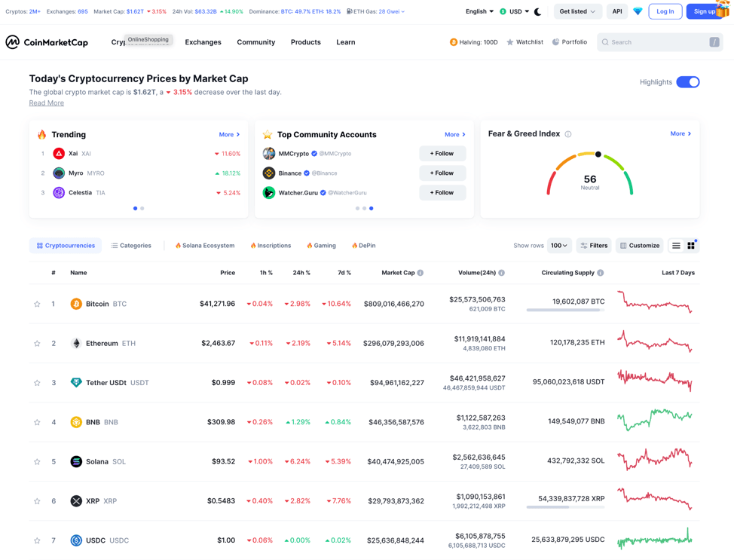Screen dimensions: 734x560
Task: Open the Get listed dropdown
Action: click(x=577, y=12)
